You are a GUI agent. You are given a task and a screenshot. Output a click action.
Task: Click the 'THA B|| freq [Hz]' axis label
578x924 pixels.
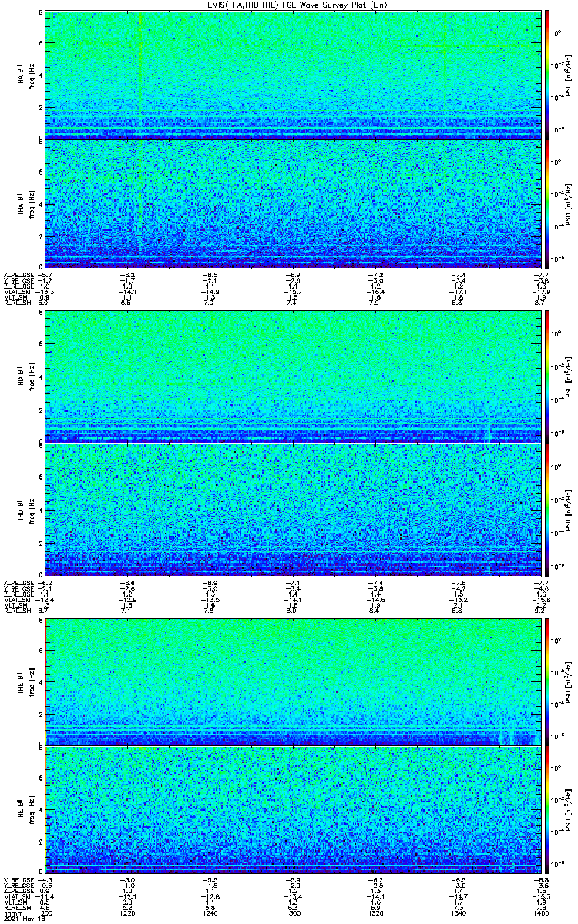click(x=25, y=203)
